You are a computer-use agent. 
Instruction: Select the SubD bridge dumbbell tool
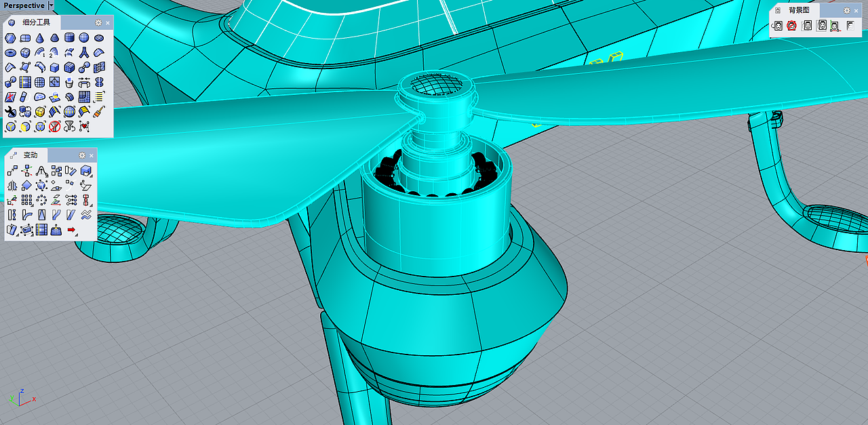tap(84, 67)
